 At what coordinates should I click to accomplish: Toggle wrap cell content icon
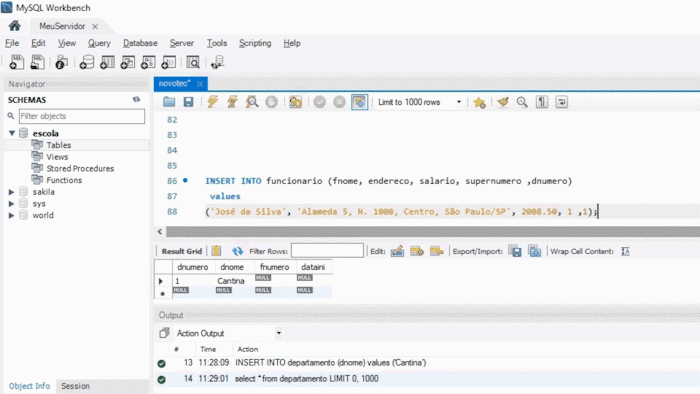click(x=625, y=252)
